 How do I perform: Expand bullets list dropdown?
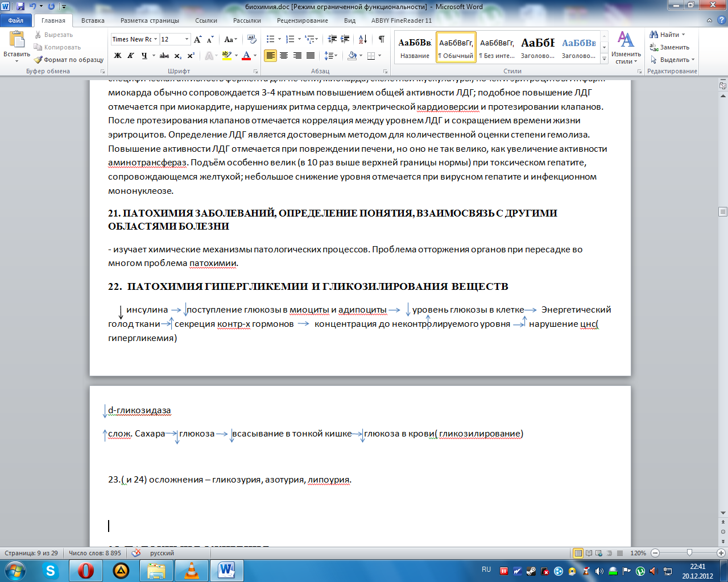279,39
